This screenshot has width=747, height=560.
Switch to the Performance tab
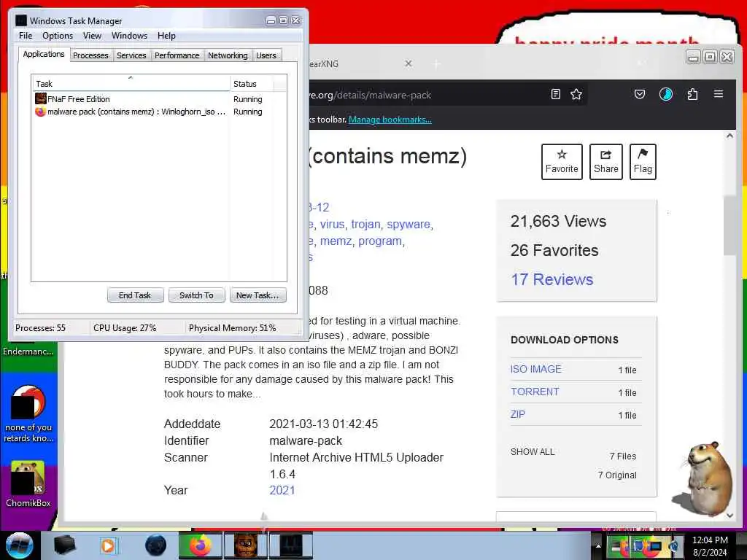point(177,55)
